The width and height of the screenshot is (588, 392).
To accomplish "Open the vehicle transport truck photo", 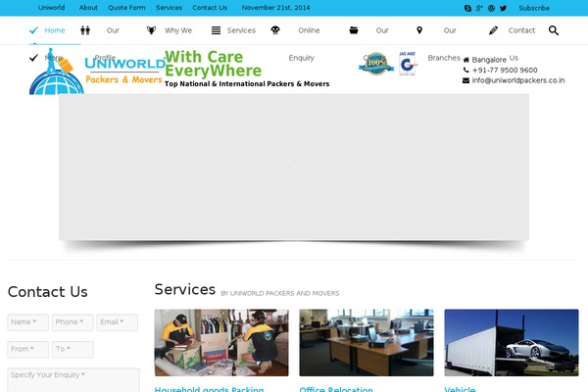I will [x=512, y=342].
